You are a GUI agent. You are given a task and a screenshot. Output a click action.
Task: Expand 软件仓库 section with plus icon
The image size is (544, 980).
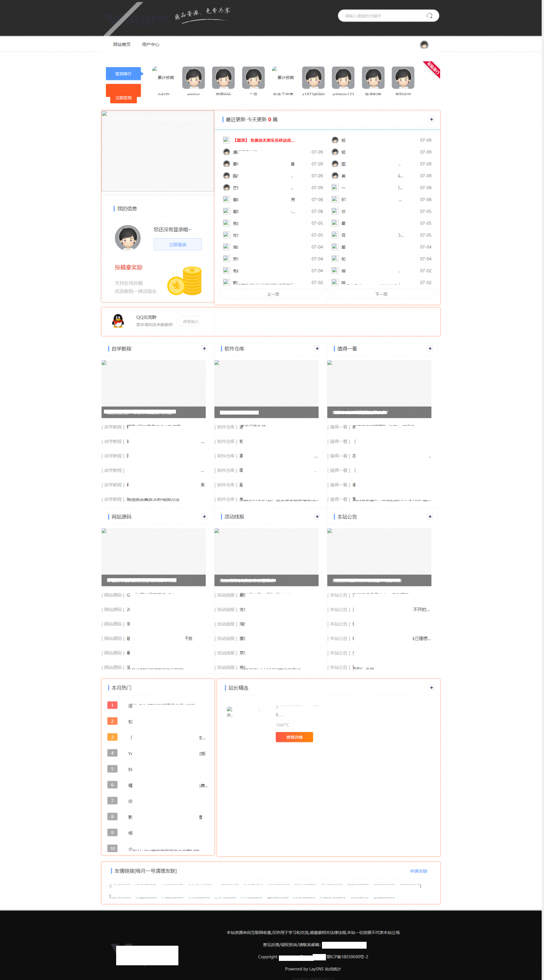pos(317,348)
